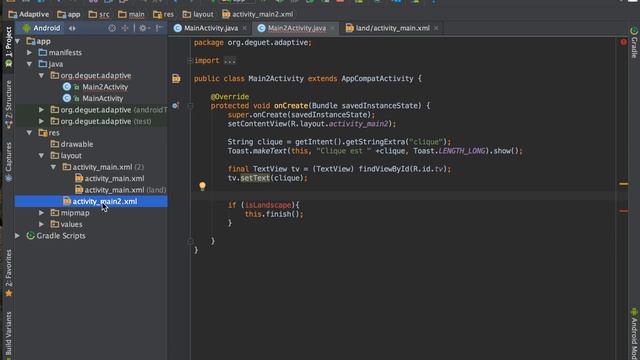Click the red isLandscape identifier in code
Viewport: 640px width, 360px height.
[268, 205]
